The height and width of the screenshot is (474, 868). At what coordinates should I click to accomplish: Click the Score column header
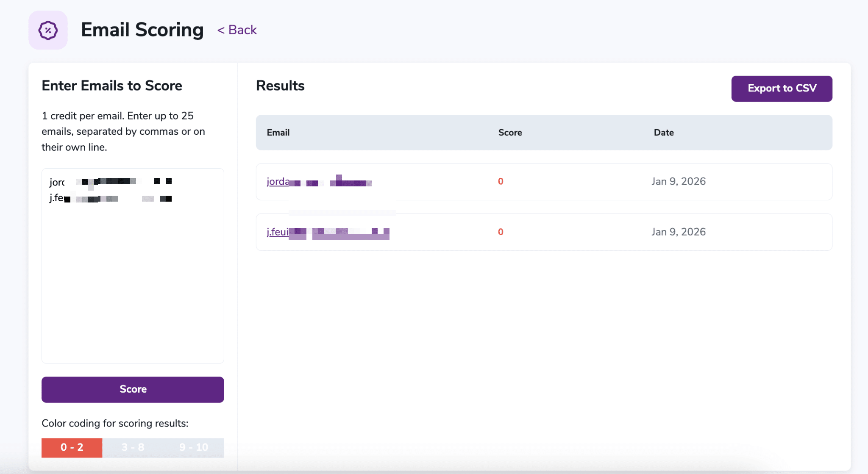pyautogui.click(x=510, y=133)
